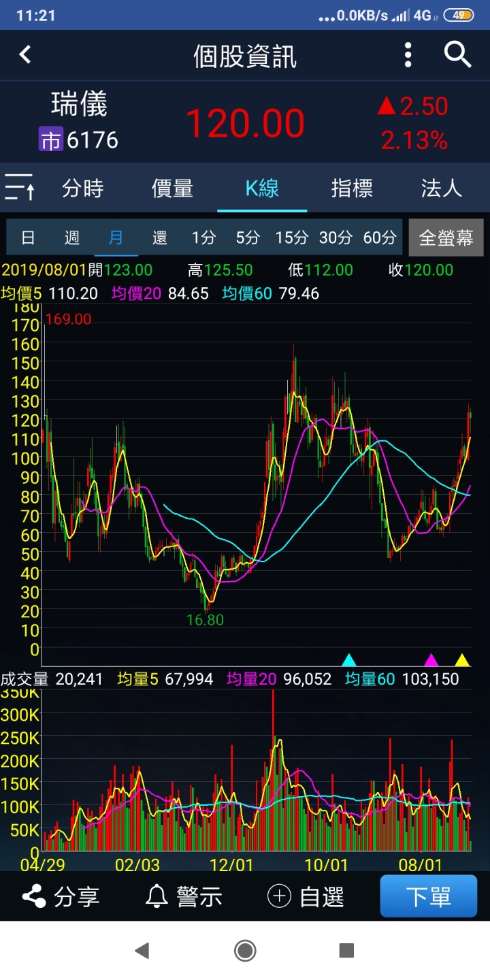Tap the Android home navigation button
The height and width of the screenshot is (980, 490).
click(x=245, y=951)
